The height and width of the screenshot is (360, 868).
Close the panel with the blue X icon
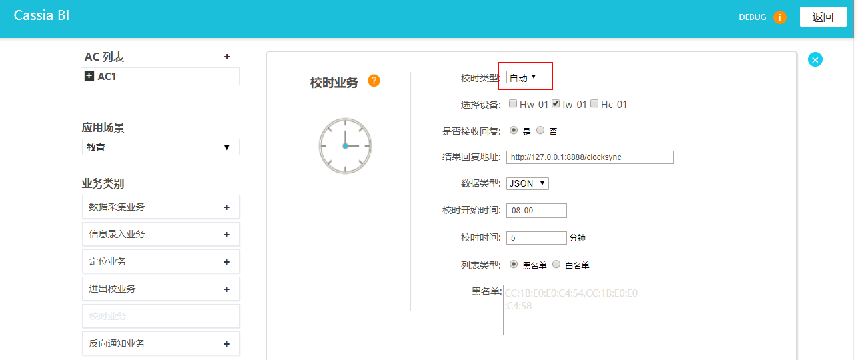815,59
